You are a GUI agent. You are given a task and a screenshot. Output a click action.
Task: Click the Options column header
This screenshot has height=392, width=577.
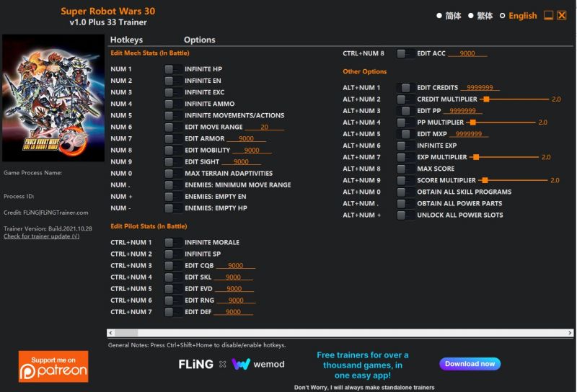click(200, 40)
